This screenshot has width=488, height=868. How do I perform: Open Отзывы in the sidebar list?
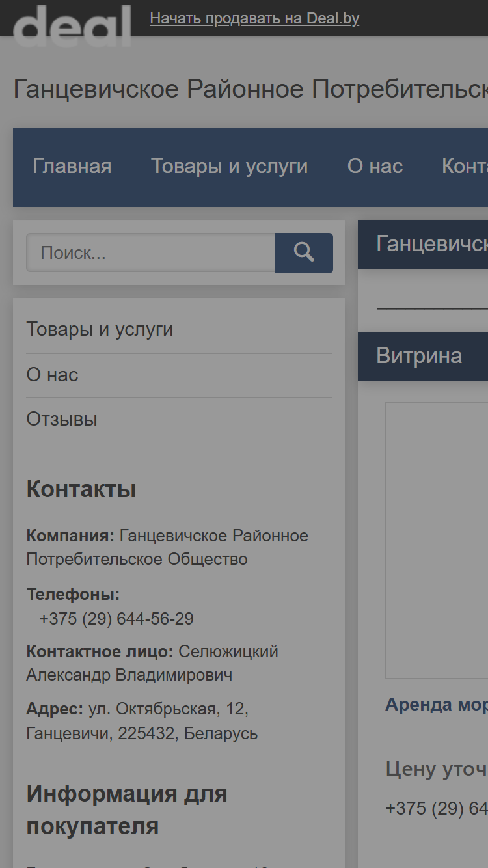[62, 419]
